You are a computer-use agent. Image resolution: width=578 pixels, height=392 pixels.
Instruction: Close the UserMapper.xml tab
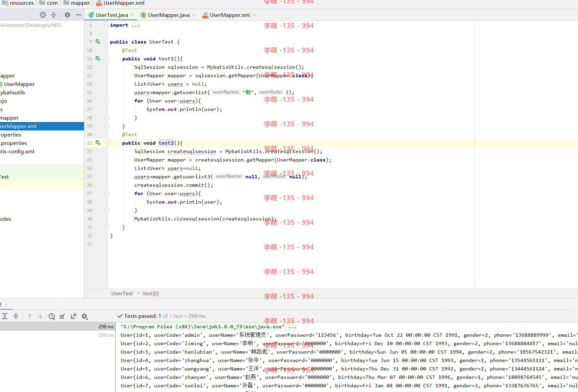[x=254, y=15]
